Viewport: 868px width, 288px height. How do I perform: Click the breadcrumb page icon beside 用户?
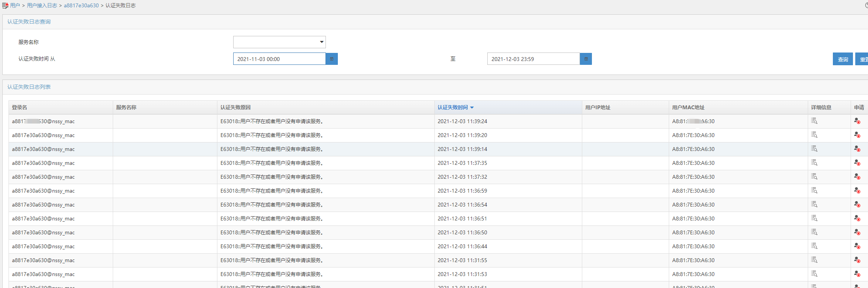[5, 5]
